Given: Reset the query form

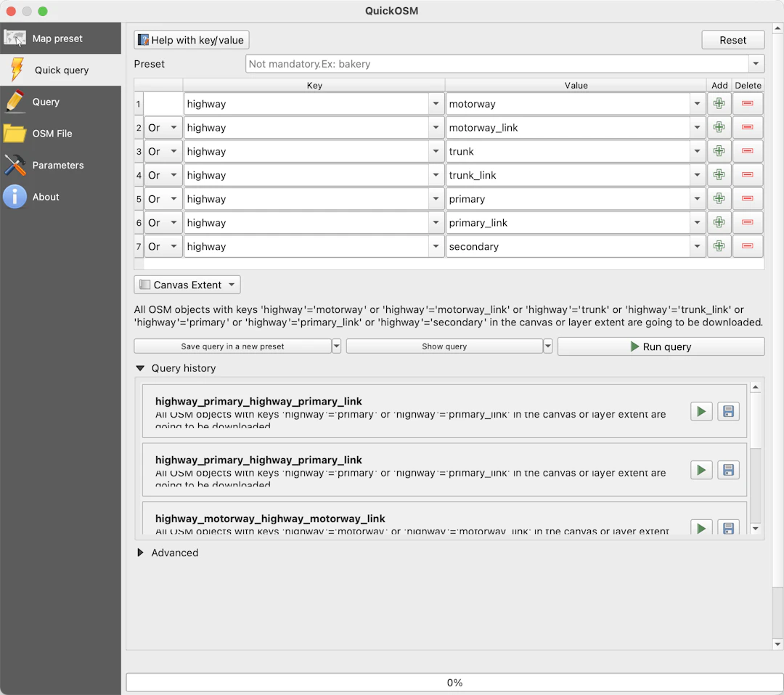Looking at the screenshot, I should click(x=732, y=40).
